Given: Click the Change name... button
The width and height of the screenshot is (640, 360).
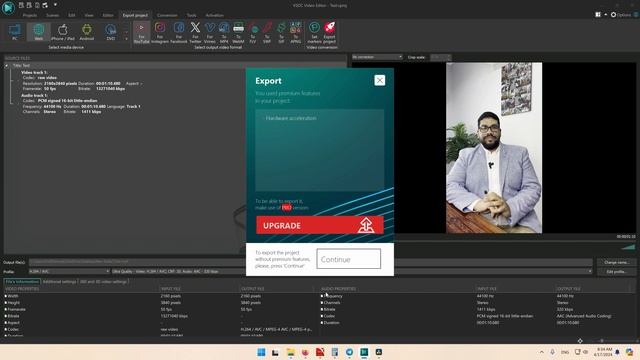Looking at the screenshot, I should (x=616, y=262).
